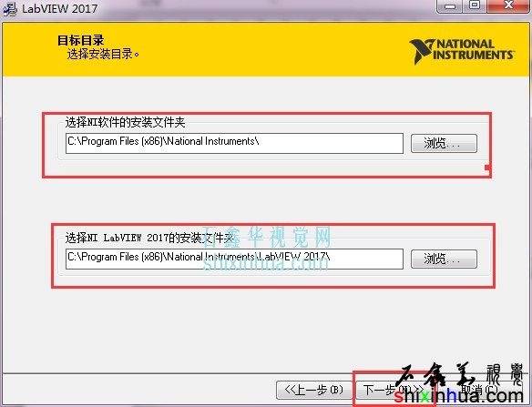
Task: Focus the LabVIEW 2017 path field
Action: coord(234,259)
